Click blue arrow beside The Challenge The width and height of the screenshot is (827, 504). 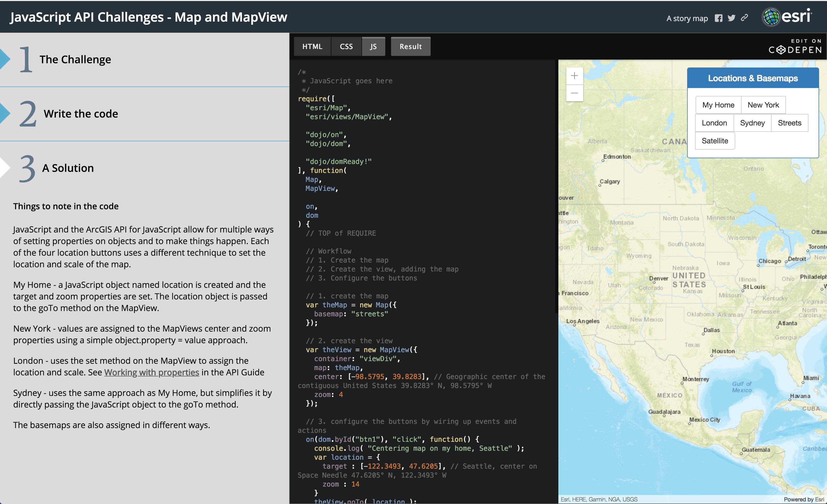[x=5, y=59]
